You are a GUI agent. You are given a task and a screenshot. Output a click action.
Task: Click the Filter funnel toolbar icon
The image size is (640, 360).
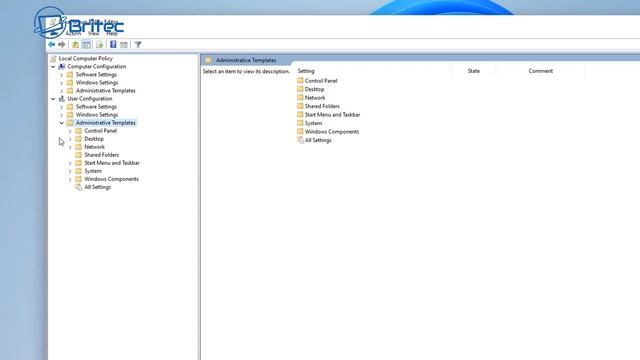tap(138, 44)
